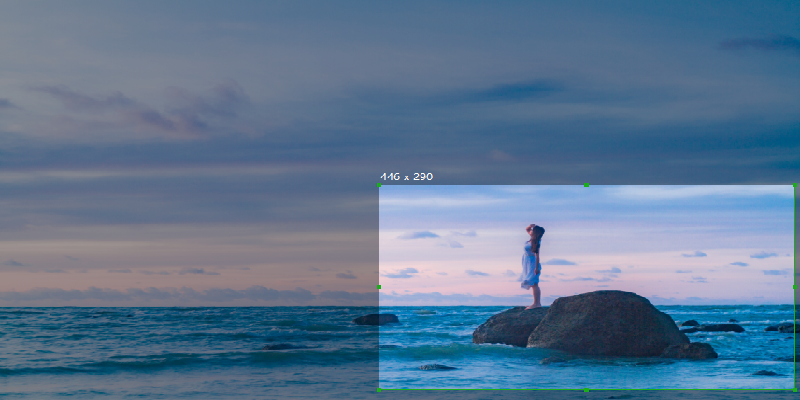Click the dark rock on selection's left border

pyautogui.click(x=376, y=319)
